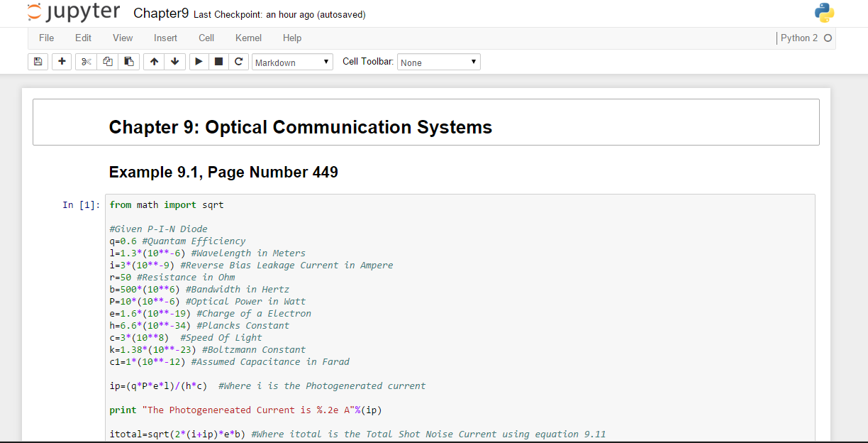Open the Insert menu
The width and height of the screenshot is (868, 443).
tap(165, 38)
